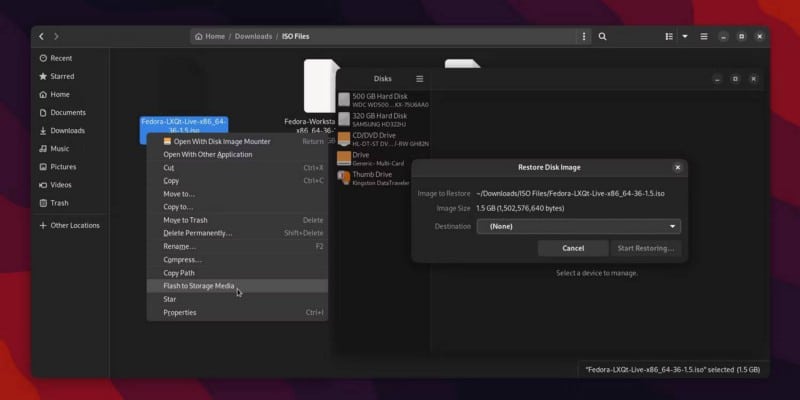Click Cancel in Restore Disk Image
The height and width of the screenshot is (400, 800).
pyautogui.click(x=573, y=248)
